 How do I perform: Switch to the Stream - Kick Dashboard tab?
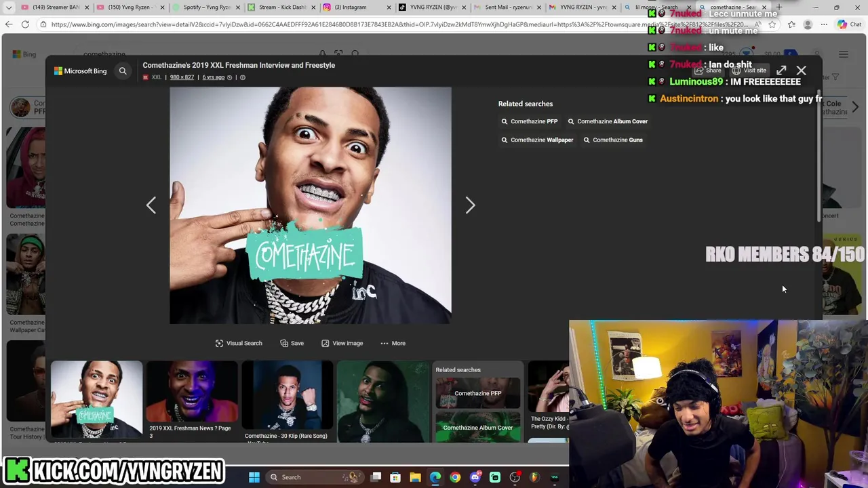pos(281,7)
